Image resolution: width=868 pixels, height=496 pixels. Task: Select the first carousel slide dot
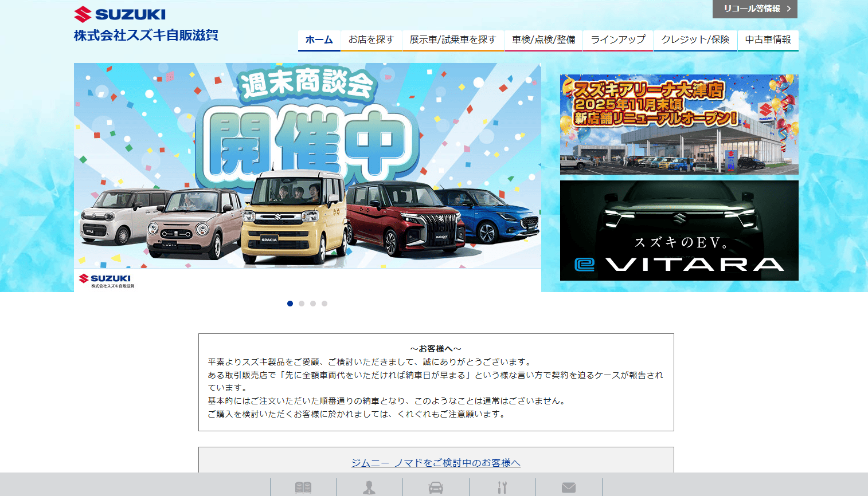[290, 304]
